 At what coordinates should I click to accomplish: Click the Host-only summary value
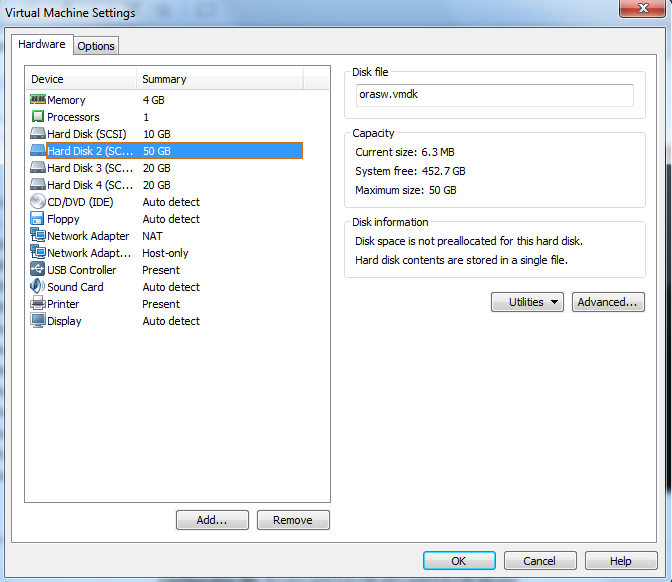tap(165, 253)
